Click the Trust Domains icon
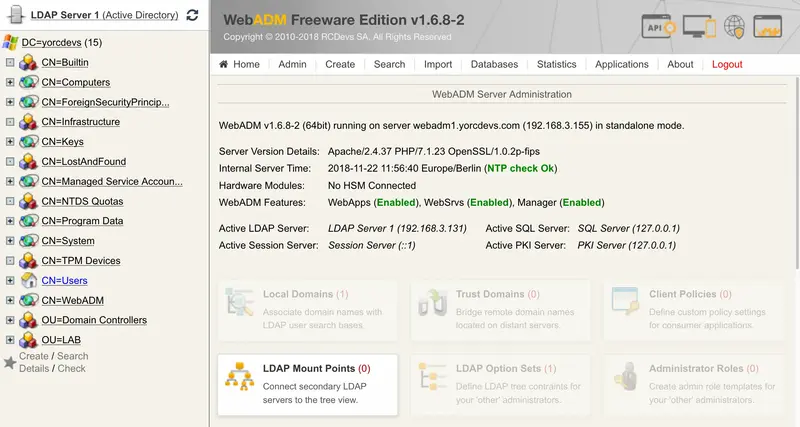The height and width of the screenshot is (427, 800). point(433,302)
